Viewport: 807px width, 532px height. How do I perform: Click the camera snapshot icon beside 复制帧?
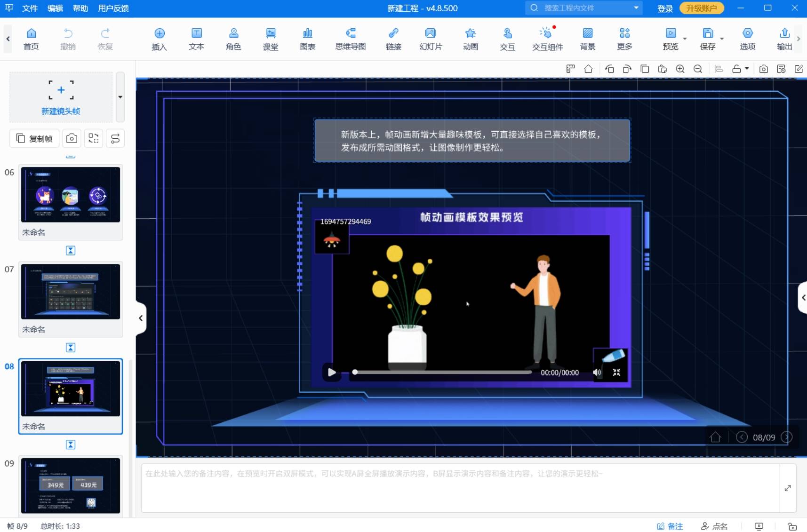72,138
